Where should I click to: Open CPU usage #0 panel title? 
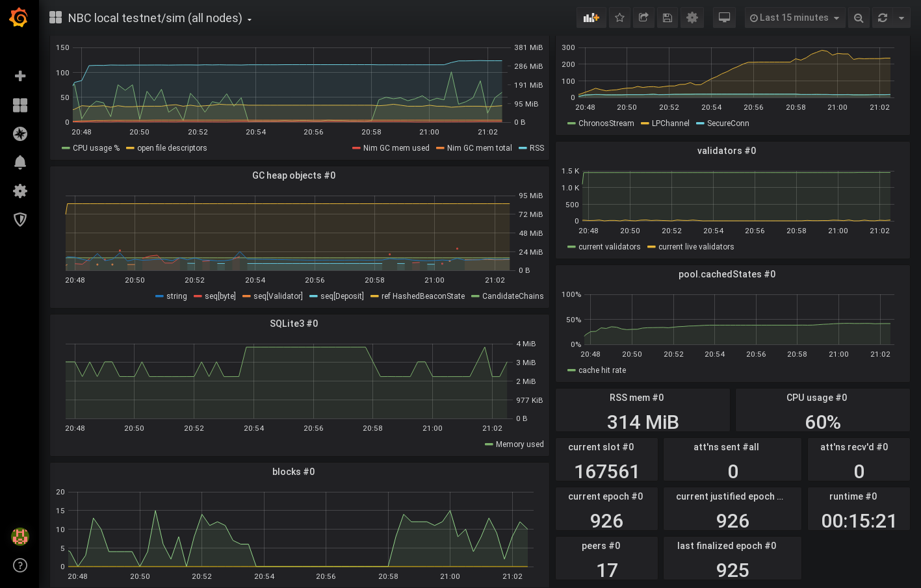(x=816, y=398)
